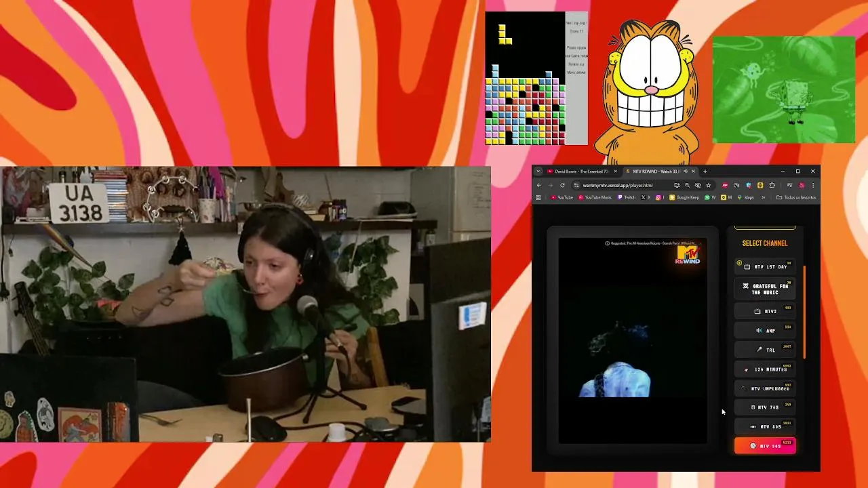Screen dimensions: 868x488
Task: Open the apps grid in bookmarks bar
Action: click(x=538, y=197)
